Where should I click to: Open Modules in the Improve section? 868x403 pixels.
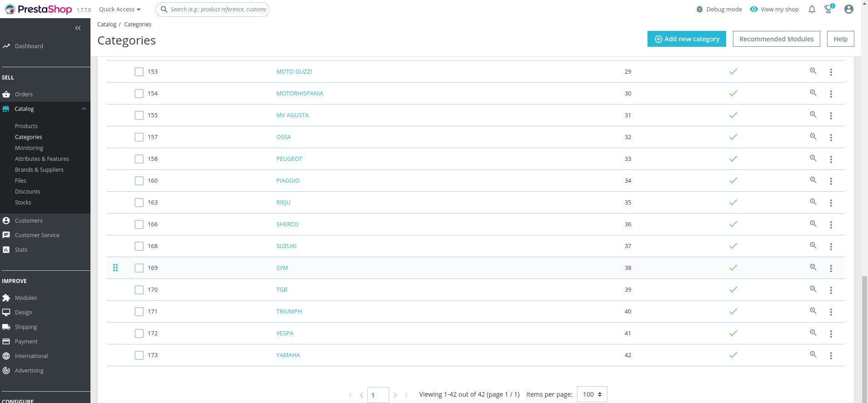25,298
